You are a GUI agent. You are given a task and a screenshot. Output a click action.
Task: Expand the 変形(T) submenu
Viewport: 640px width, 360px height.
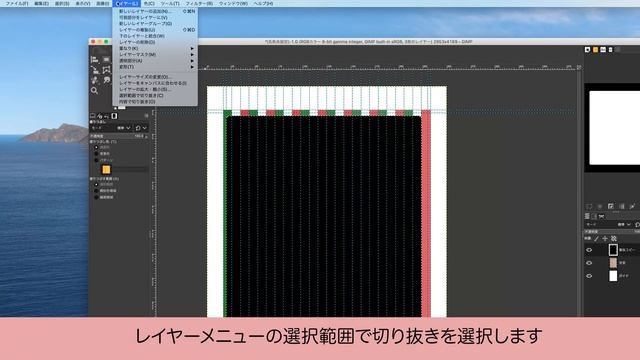[x=155, y=67]
